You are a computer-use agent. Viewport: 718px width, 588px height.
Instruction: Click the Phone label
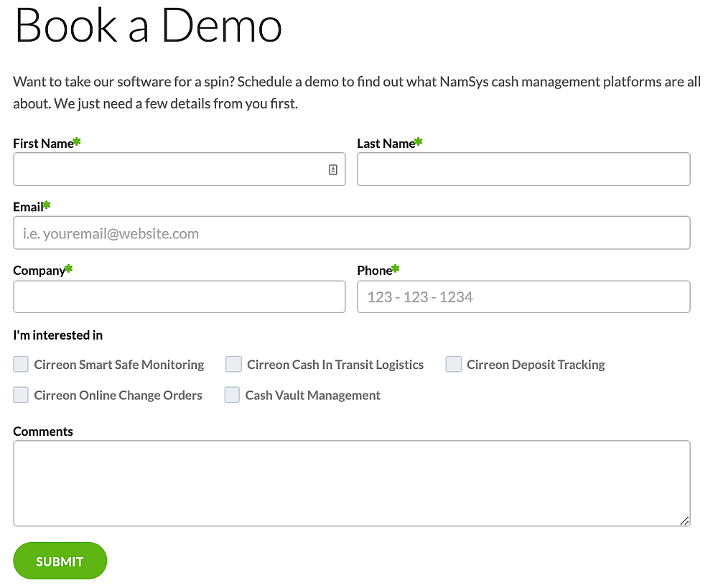(x=375, y=271)
